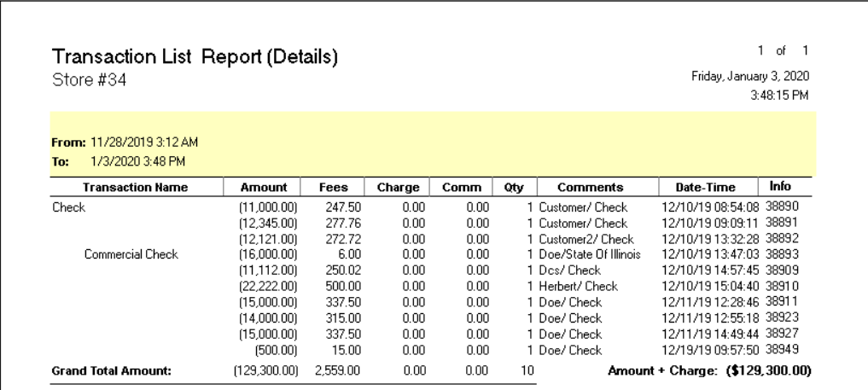Screen dimensions: 868x390
Task: Click the fee value 277.76
Action: tap(343, 224)
